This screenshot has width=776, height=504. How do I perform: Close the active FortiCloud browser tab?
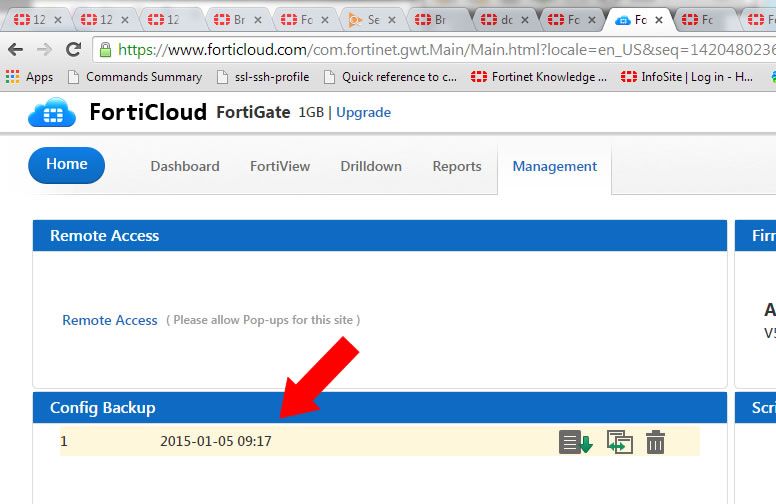pos(659,20)
